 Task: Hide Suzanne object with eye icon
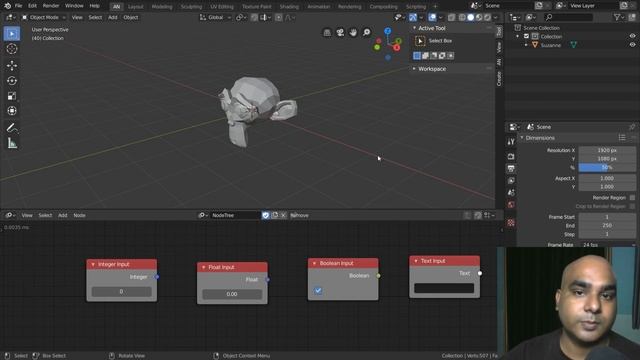tap(632, 45)
